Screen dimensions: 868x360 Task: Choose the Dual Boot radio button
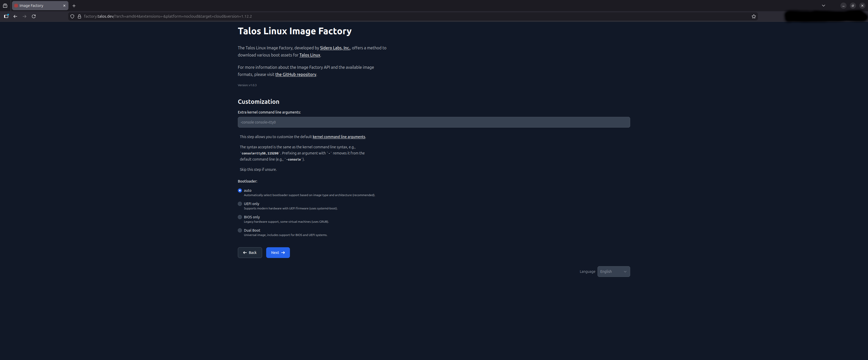click(x=240, y=230)
